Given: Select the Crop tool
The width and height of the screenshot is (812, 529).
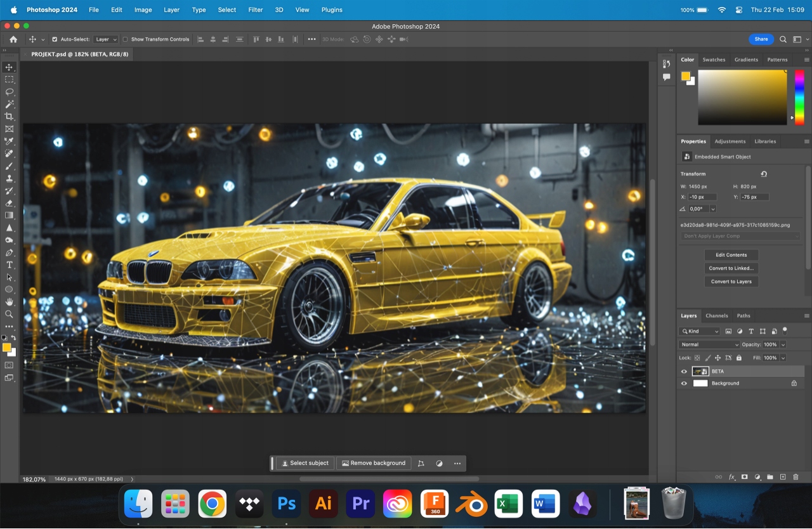Looking at the screenshot, I should (x=9, y=117).
